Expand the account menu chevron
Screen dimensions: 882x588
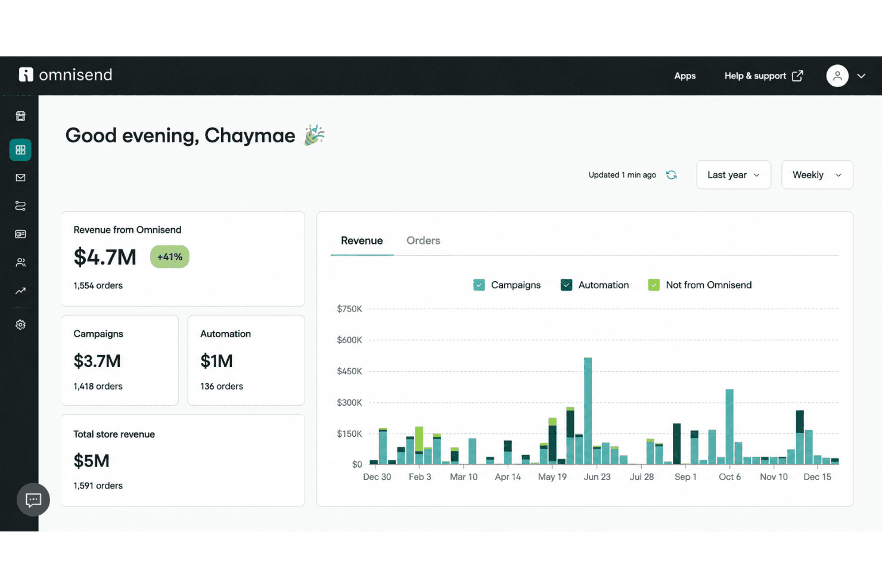[x=861, y=76]
